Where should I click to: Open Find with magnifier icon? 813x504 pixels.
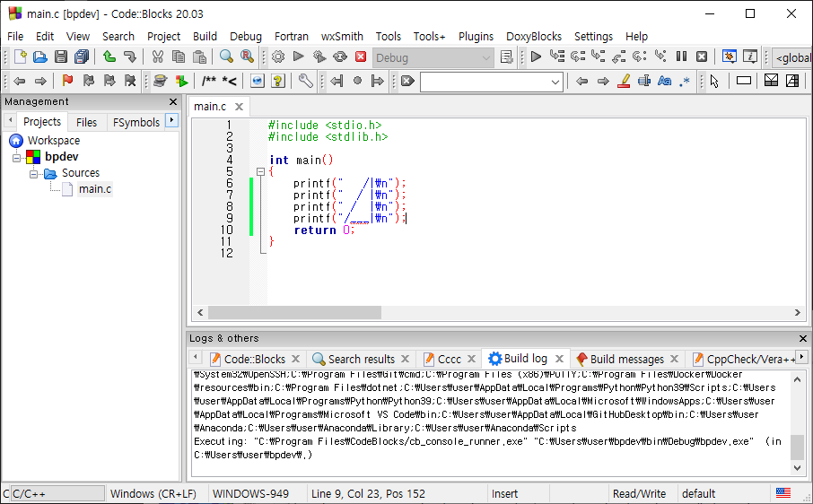point(226,56)
